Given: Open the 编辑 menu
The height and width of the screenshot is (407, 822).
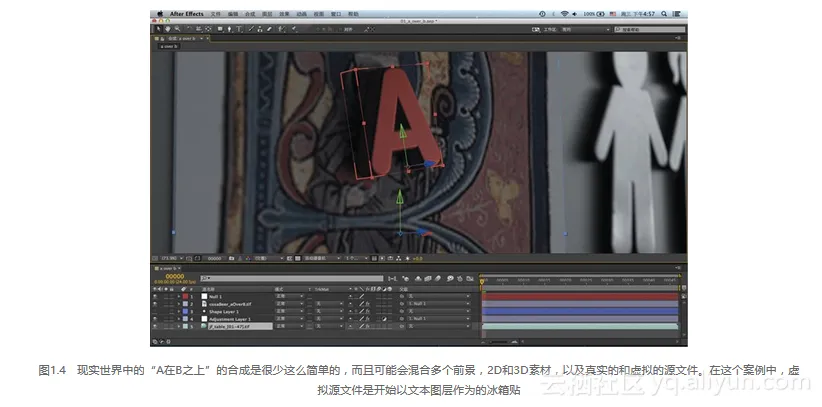Looking at the screenshot, I should click(233, 14).
